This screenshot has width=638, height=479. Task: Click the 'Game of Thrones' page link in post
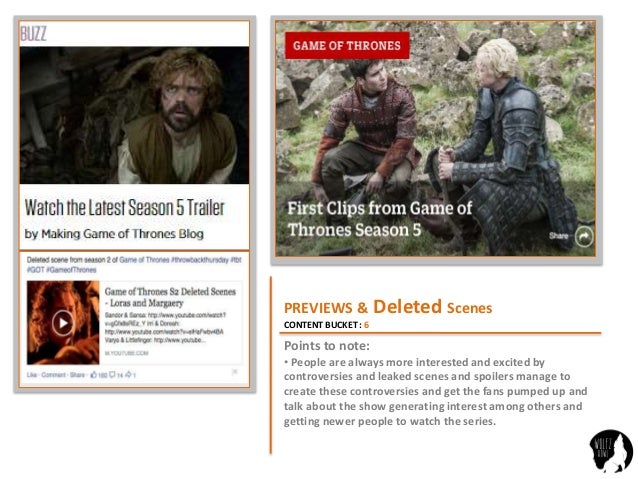tap(144, 260)
